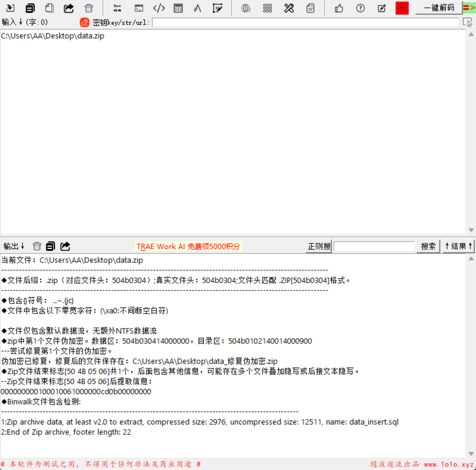Click the input pane scroll-down arrow
This screenshot has height=470, width=476.
click(471, 230)
